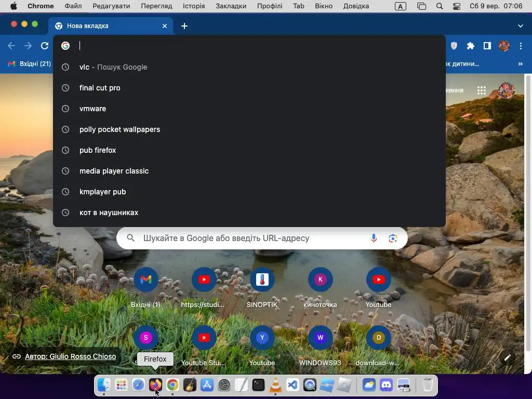Open Google Lens image search icon
Viewport: 532px width, 399px height.
coord(393,238)
